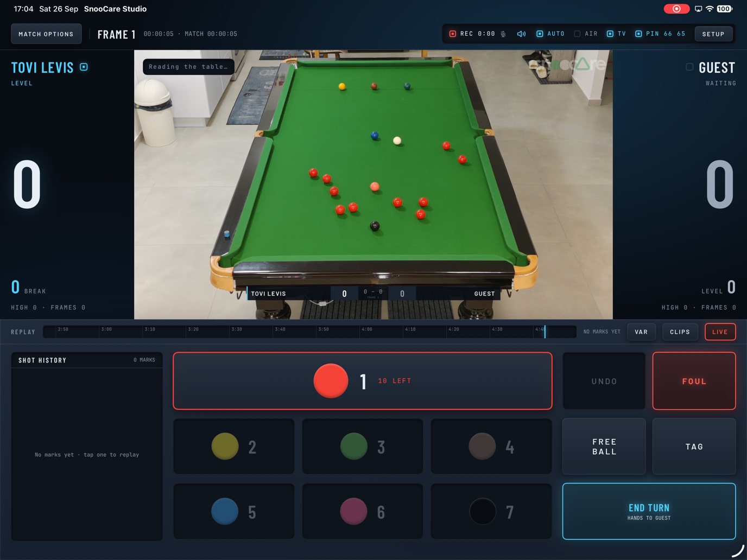Viewport: 747px width, 560px height.
Task: Click the 'MATCH 00:00:05' timer
Action: pyautogui.click(x=211, y=34)
